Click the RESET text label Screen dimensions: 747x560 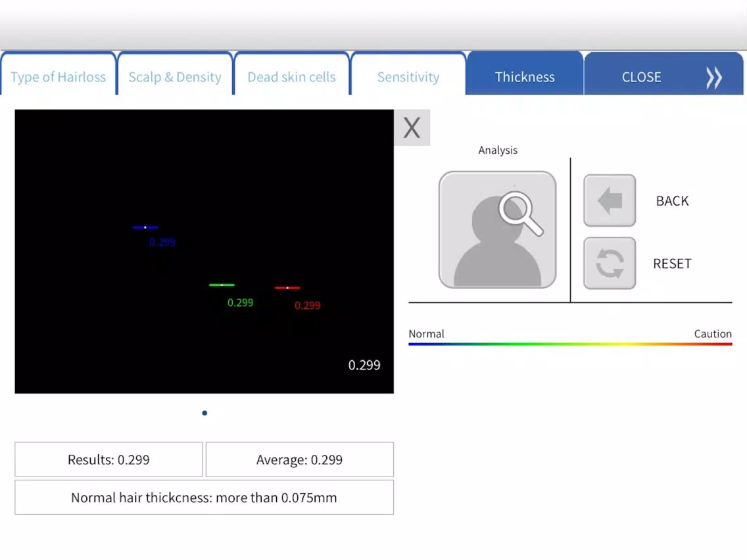[672, 264]
